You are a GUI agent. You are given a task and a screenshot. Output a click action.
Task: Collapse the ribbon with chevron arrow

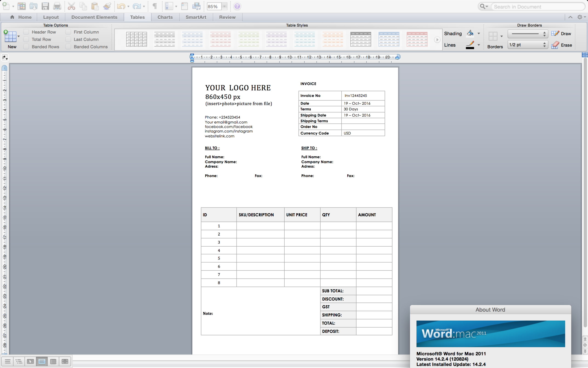coord(570,17)
